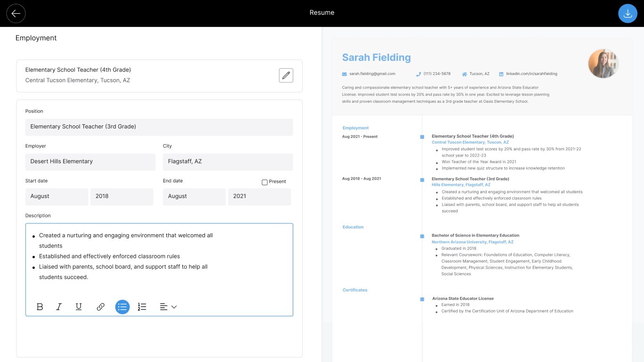Select the Elementary School Teacher (4th Grade) card

click(159, 75)
